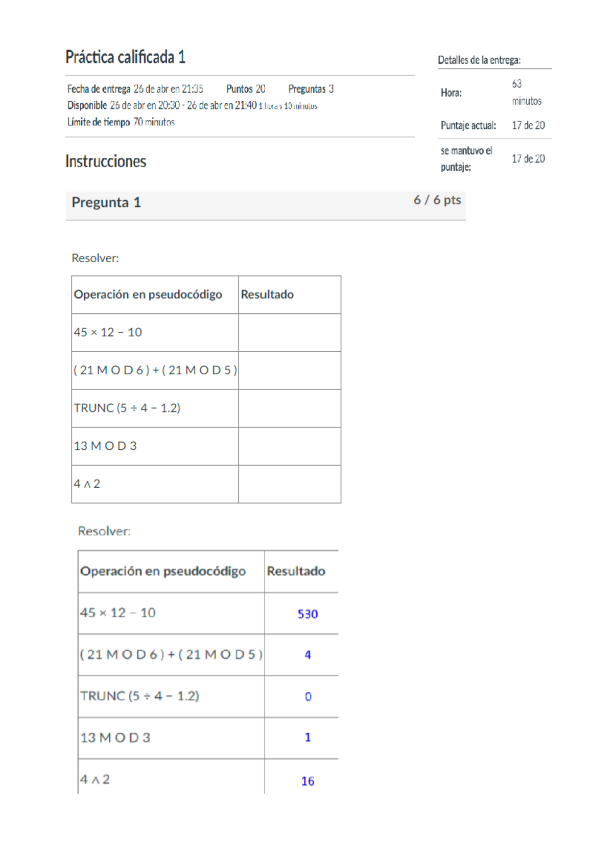
Task: Select the "Puntos 20" text
Action: point(246,89)
